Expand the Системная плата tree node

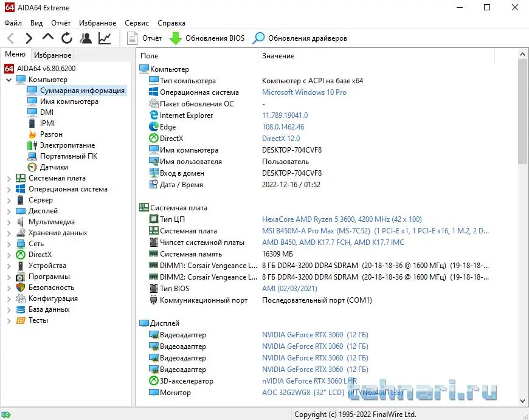point(9,179)
